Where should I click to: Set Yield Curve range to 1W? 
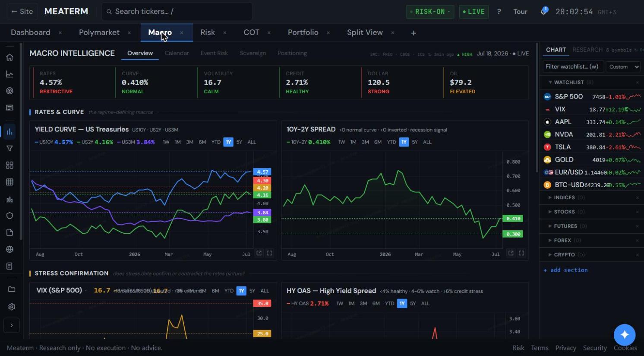coord(166,142)
